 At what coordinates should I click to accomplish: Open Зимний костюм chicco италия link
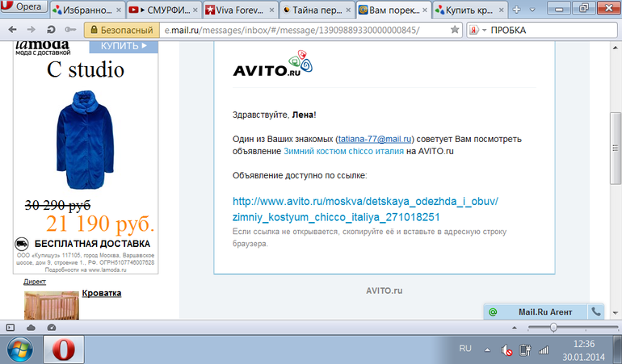tap(343, 151)
